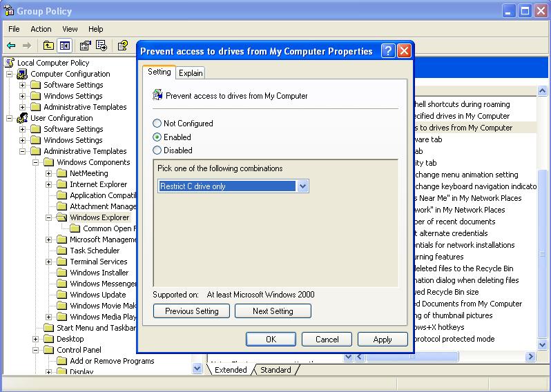The image size is (551, 392).
Task: Select the "ows+X hotkeys" setting row
Action: [x=440, y=327]
